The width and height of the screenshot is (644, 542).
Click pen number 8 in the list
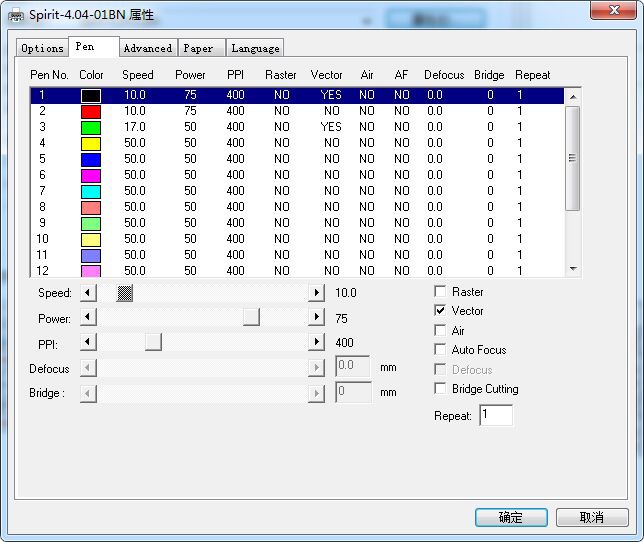(42, 207)
